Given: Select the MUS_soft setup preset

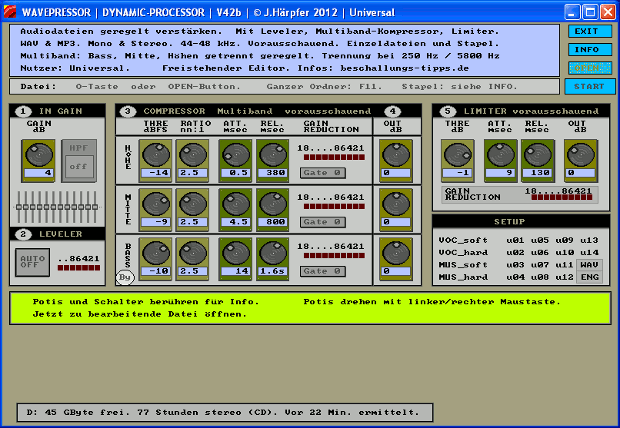Looking at the screenshot, I should pyautogui.click(x=463, y=265).
